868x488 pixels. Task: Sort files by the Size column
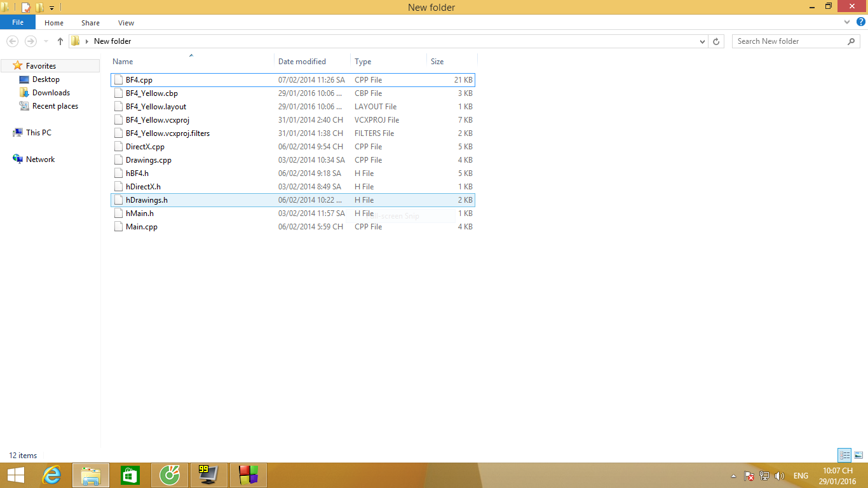[x=437, y=62]
